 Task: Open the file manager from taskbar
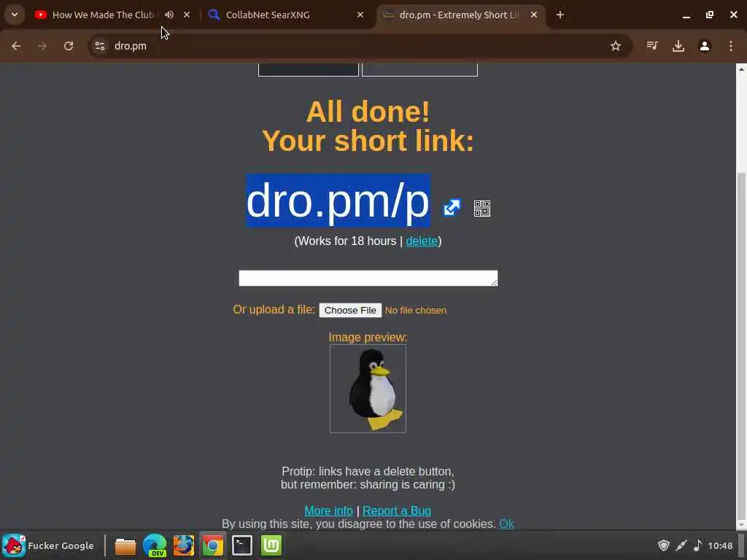pyautogui.click(x=125, y=545)
